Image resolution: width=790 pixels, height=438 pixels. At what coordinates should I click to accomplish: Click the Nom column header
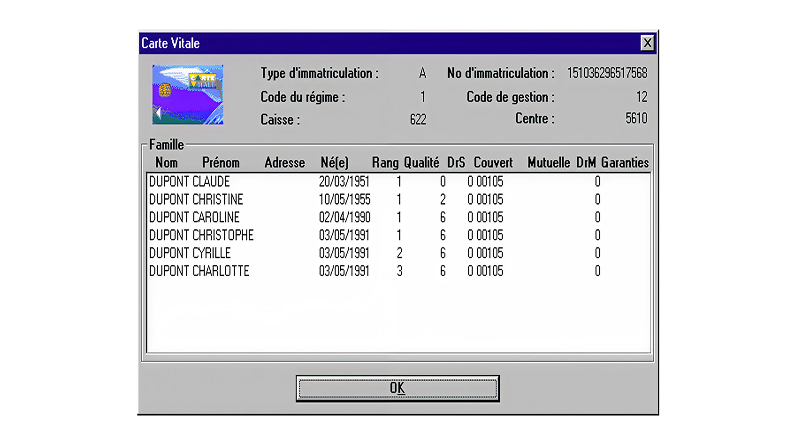(167, 162)
